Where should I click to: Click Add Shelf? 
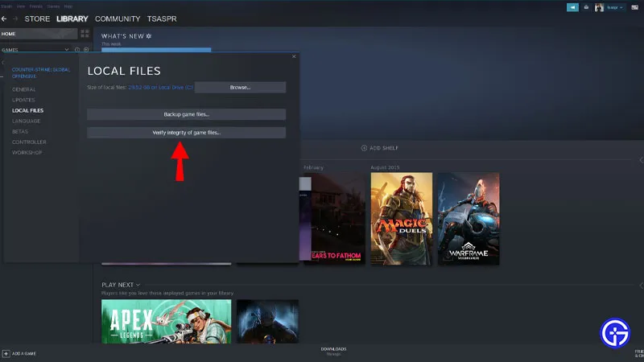point(379,148)
